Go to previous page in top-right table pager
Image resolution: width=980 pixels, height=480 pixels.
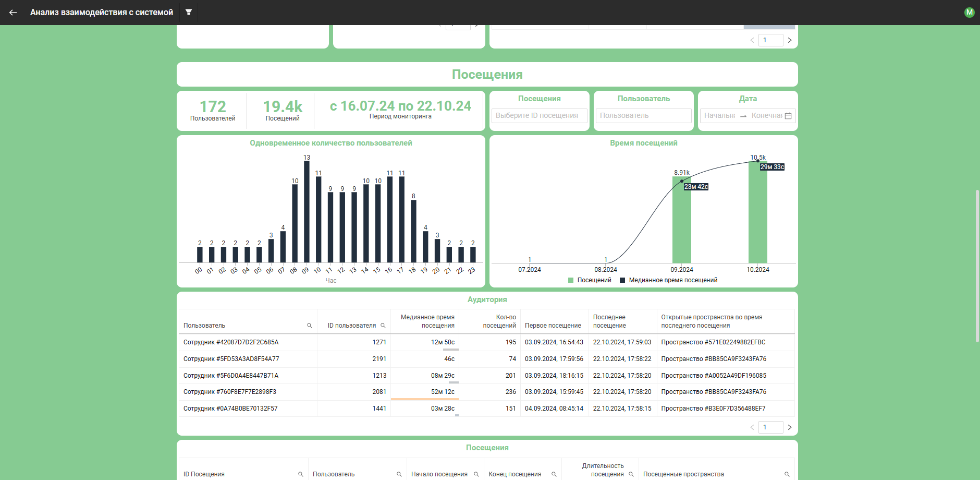coord(752,40)
